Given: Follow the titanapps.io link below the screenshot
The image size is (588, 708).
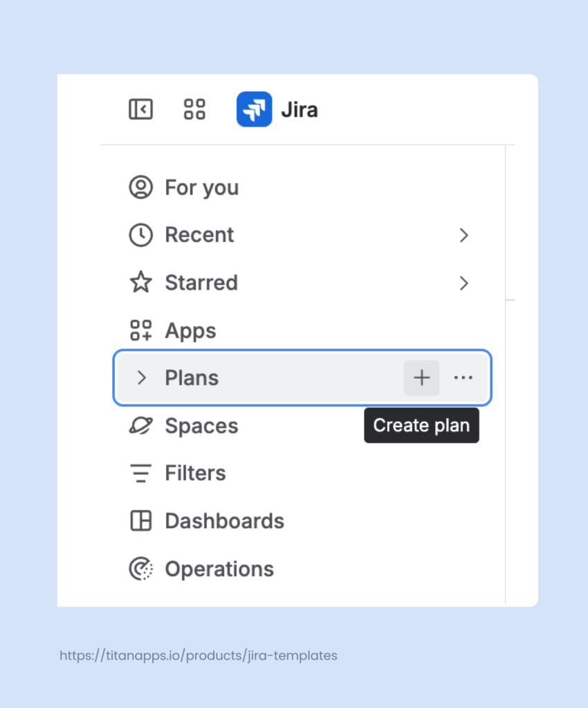Looking at the screenshot, I should [x=199, y=655].
